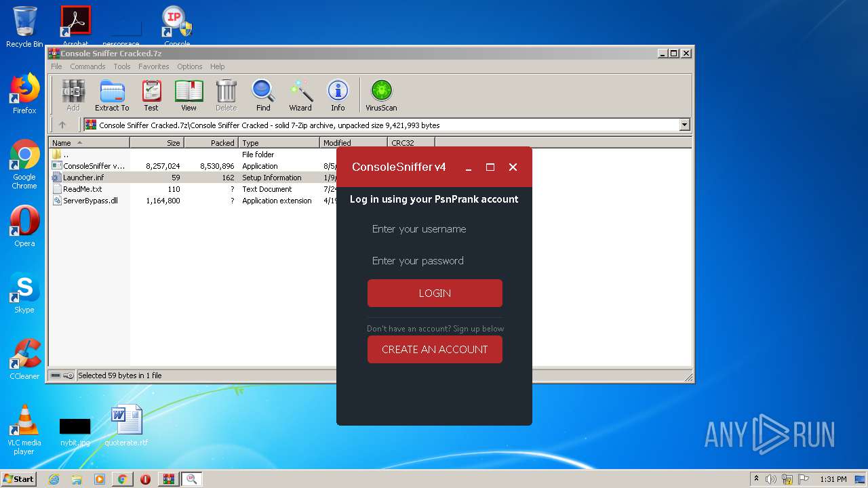
Task: Open Acrobat desktop shortcut
Action: [x=76, y=26]
